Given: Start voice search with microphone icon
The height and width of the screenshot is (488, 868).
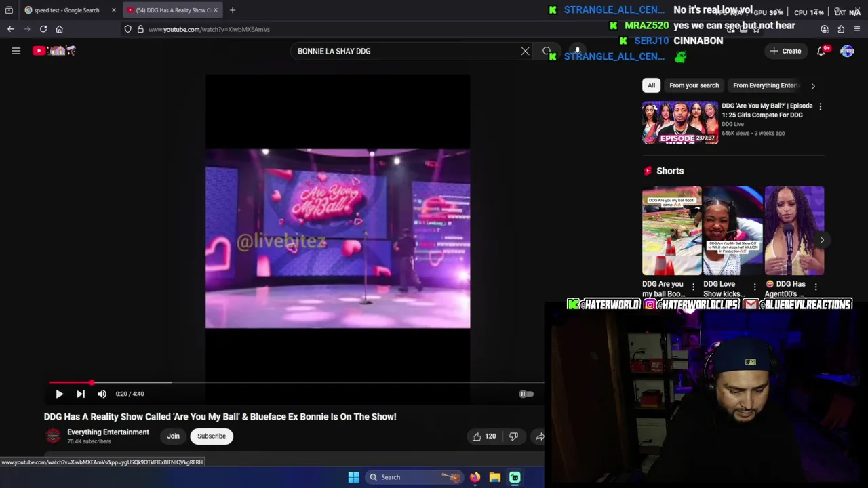Looking at the screenshot, I should pos(577,51).
